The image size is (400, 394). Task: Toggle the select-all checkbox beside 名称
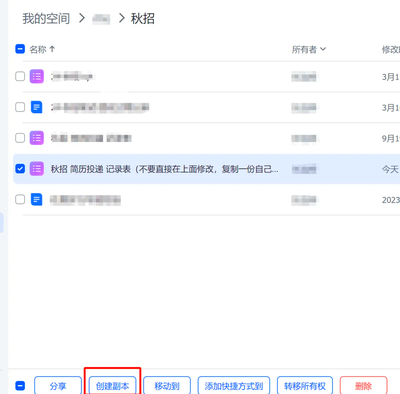point(20,49)
